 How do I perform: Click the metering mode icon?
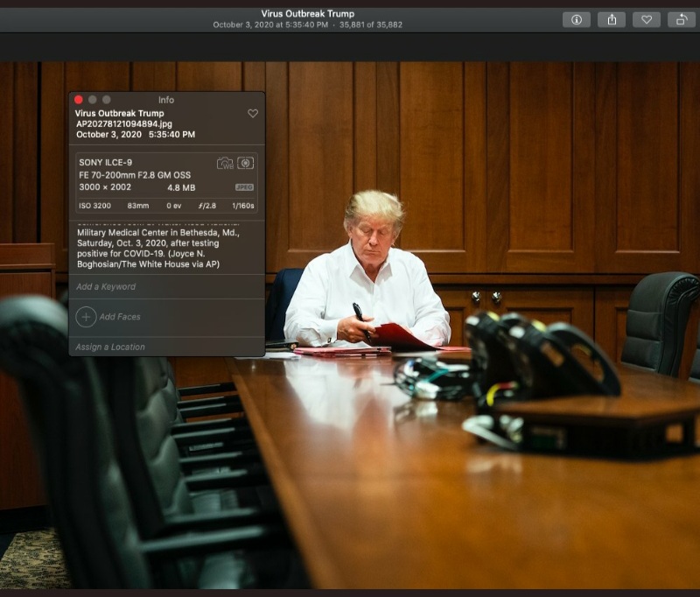click(246, 163)
